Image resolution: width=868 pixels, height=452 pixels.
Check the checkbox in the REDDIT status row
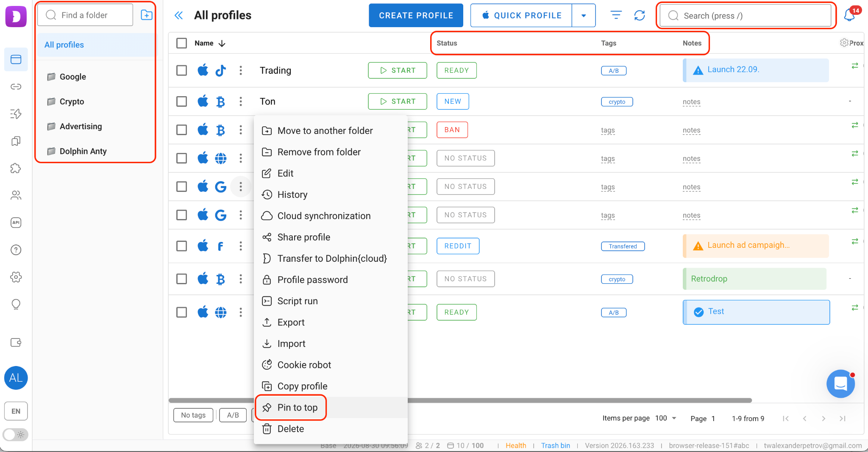182,246
